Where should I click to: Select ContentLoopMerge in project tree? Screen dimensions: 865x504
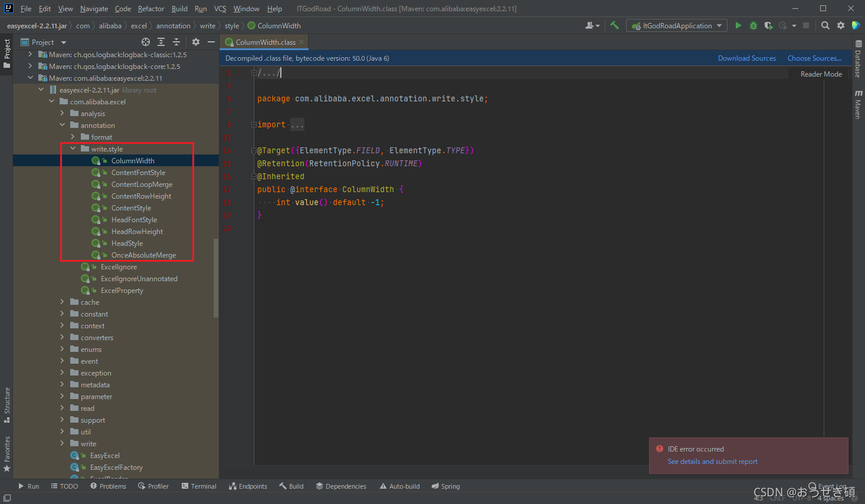(x=142, y=184)
